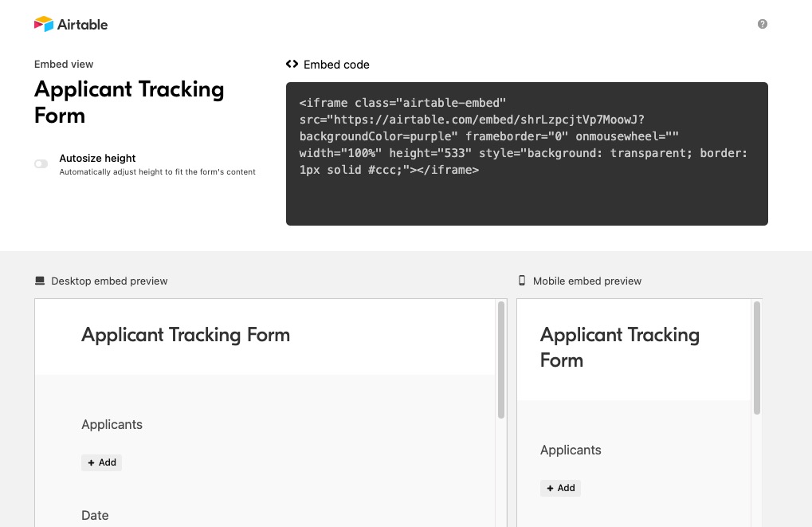Click the Embed code heading

(x=336, y=65)
